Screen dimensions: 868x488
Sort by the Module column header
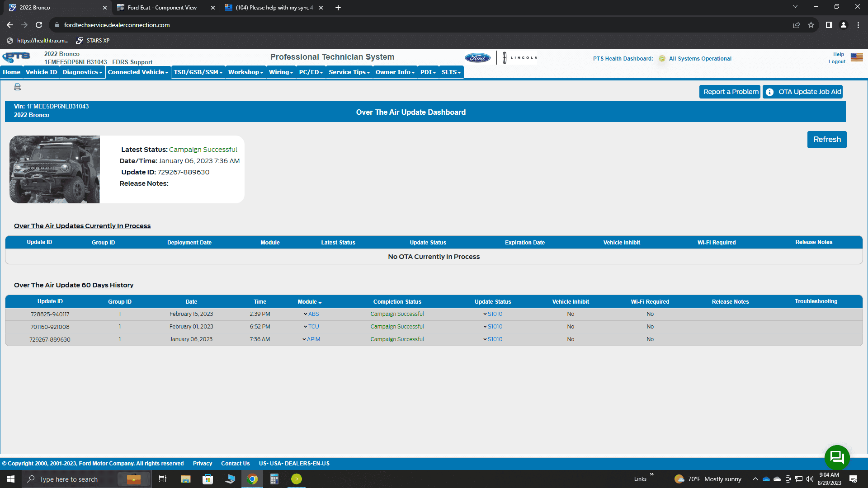[309, 302]
